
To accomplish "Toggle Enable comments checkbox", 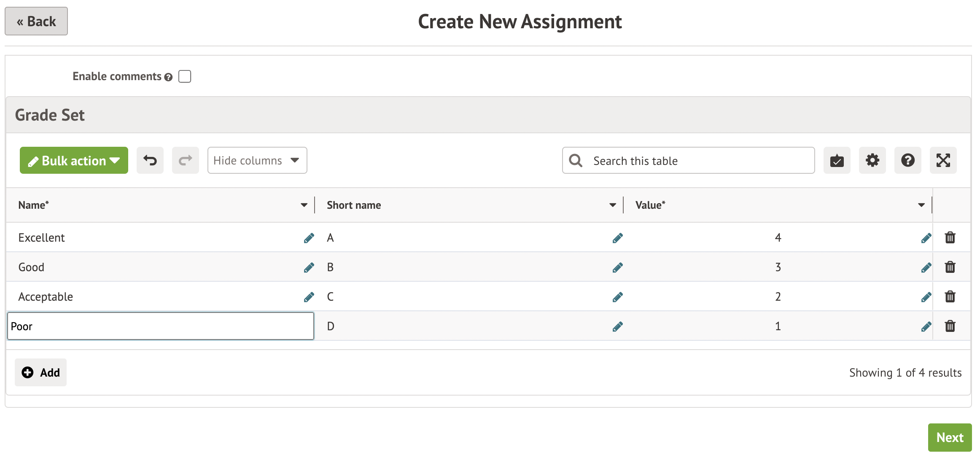I will pos(185,76).
